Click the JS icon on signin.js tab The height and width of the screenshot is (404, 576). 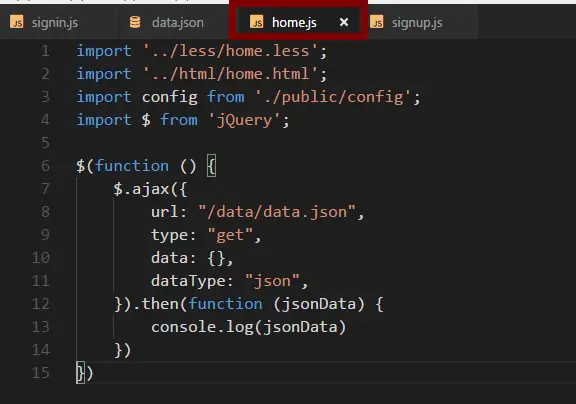tap(17, 22)
